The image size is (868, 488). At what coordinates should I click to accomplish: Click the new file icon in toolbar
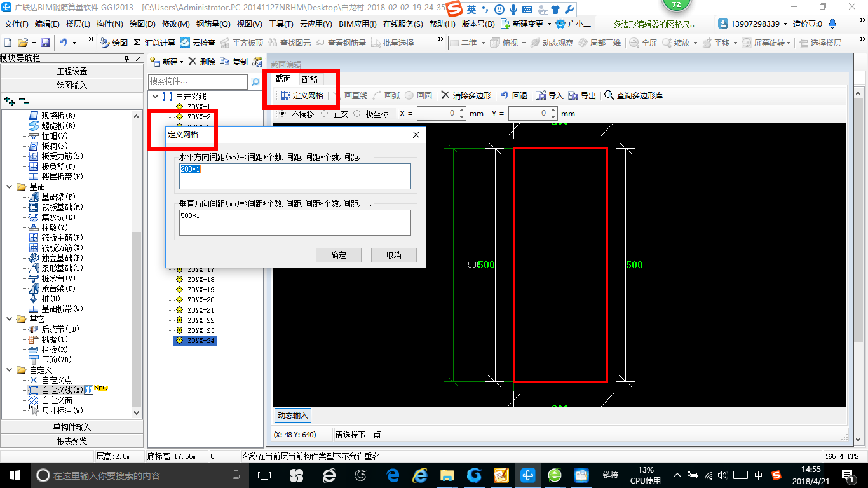coord(8,43)
